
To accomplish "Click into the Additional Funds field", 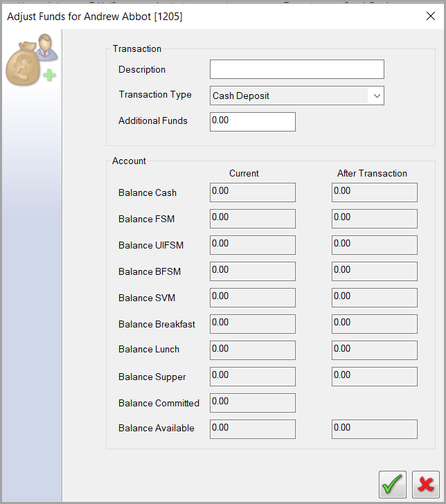I will 252,122.
